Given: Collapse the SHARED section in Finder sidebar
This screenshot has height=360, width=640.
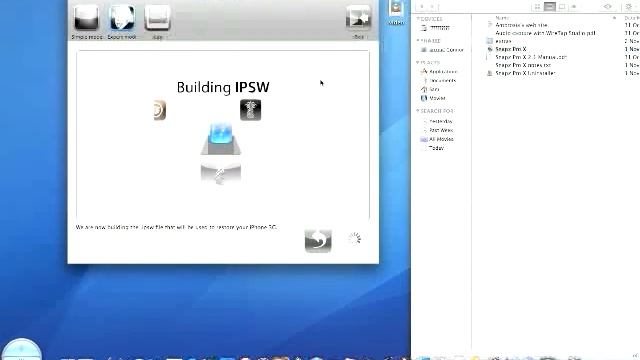Looking at the screenshot, I should 418,41.
